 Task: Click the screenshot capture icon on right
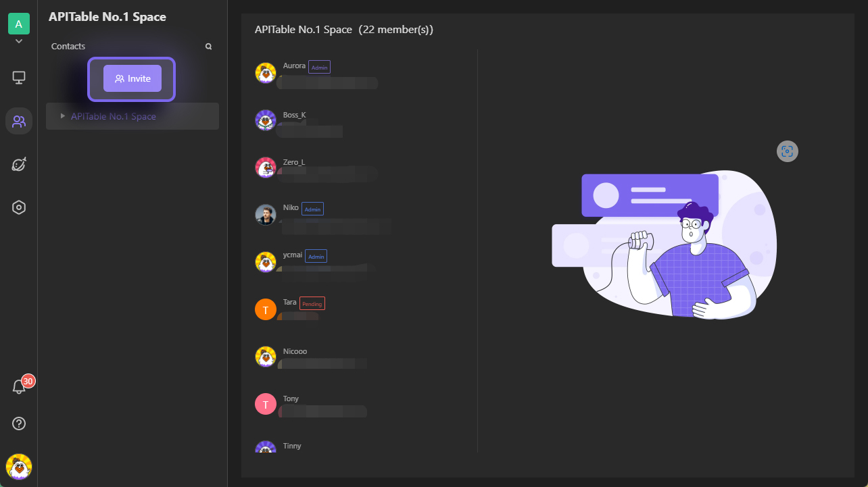pos(788,151)
